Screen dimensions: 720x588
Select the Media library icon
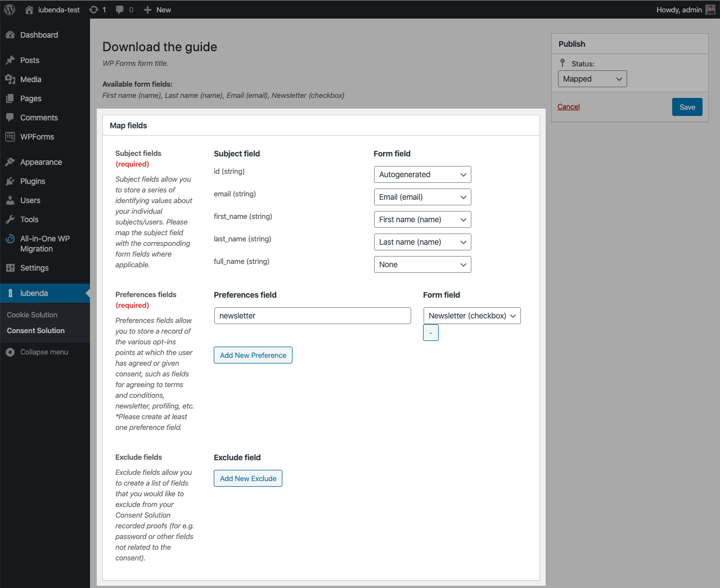10,79
